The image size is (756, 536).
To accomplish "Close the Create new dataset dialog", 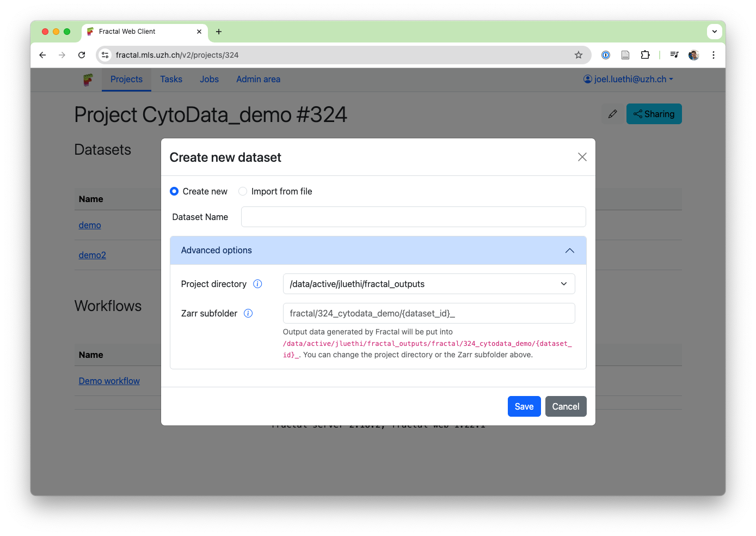I will tap(582, 157).
